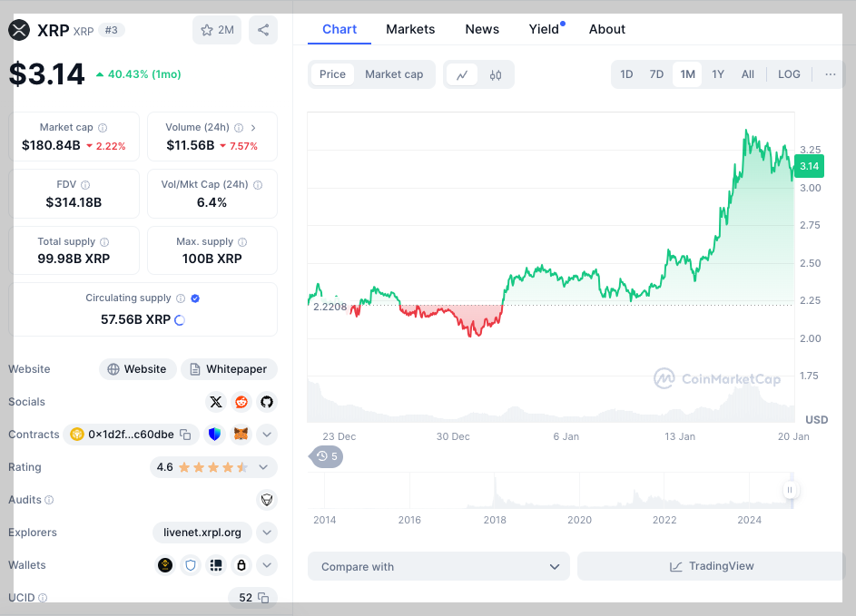Open the share button
The image size is (856, 616).
pos(263,30)
